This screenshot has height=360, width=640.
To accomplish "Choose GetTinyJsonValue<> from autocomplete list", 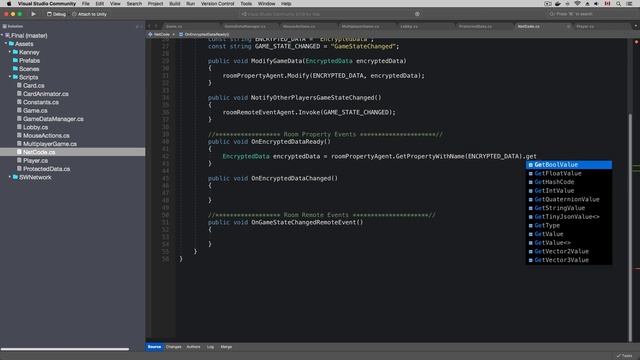I will point(569,217).
